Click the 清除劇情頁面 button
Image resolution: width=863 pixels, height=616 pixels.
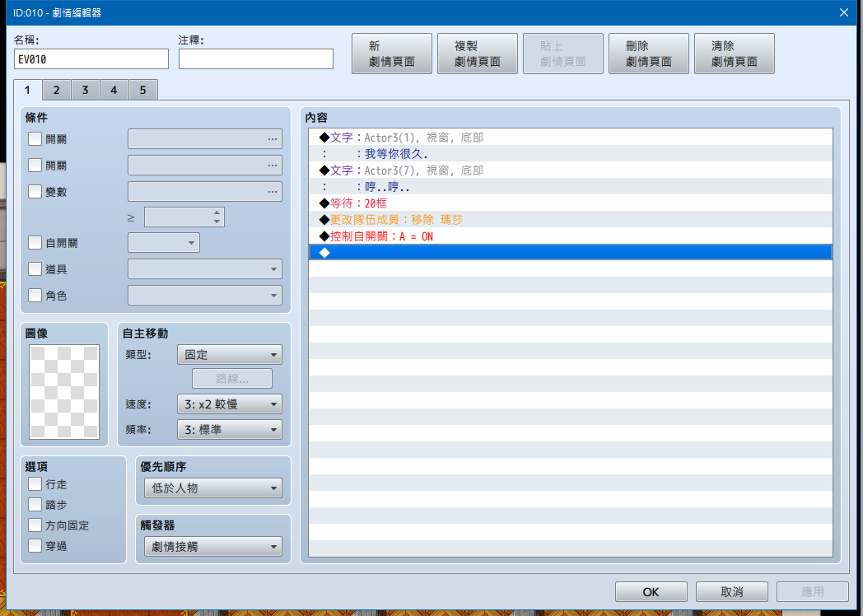point(735,54)
